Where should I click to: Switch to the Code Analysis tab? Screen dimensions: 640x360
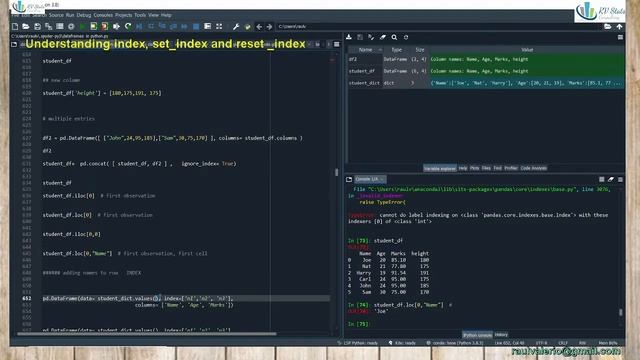(x=533, y=168)
